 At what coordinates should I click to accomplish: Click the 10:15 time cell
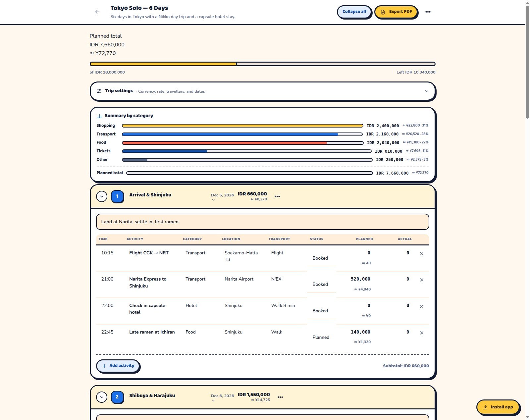pyautogui.click(x=107, y=253)
